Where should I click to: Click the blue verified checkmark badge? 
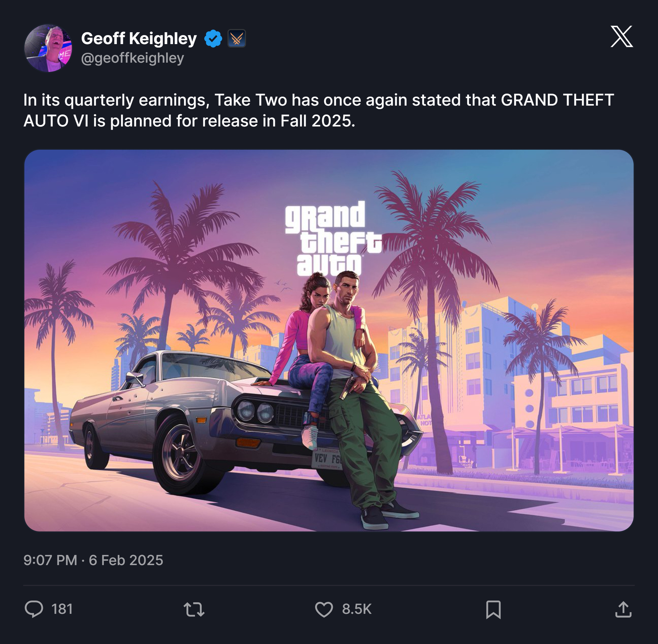click(x=213, y=38)
